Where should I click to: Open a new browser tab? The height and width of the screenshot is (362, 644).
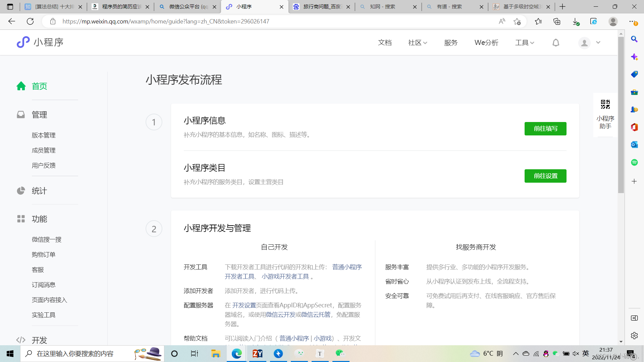pos(562,7)
